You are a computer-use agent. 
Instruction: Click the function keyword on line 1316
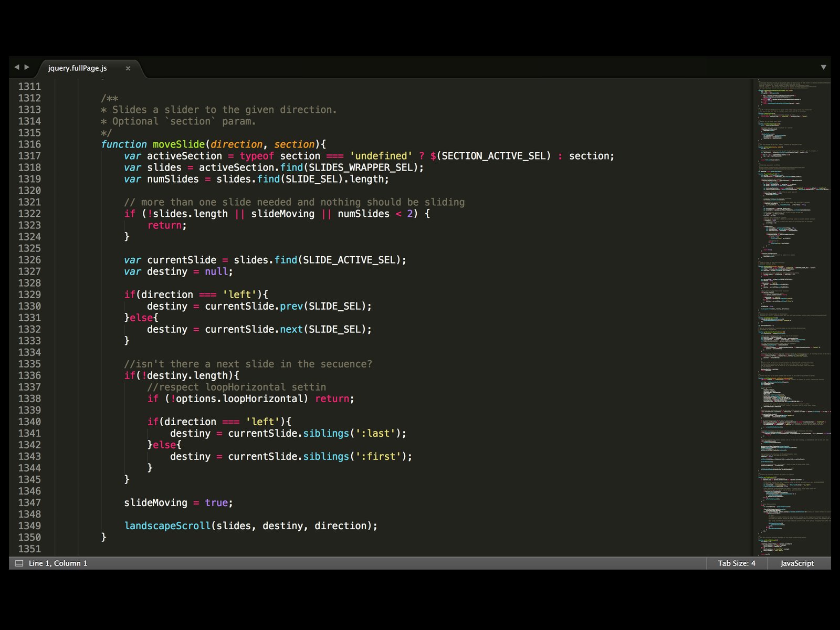click(x=124, y=144)
